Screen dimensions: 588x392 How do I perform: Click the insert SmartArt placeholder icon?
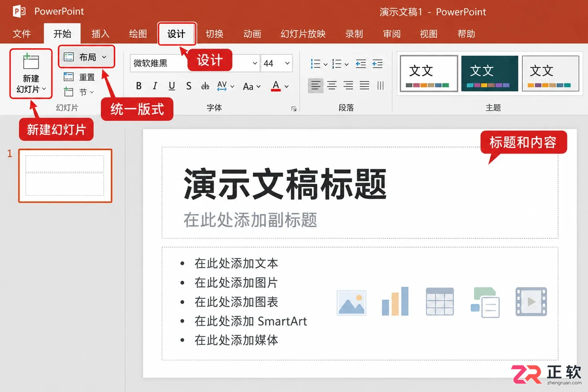(x=485, y=302)
